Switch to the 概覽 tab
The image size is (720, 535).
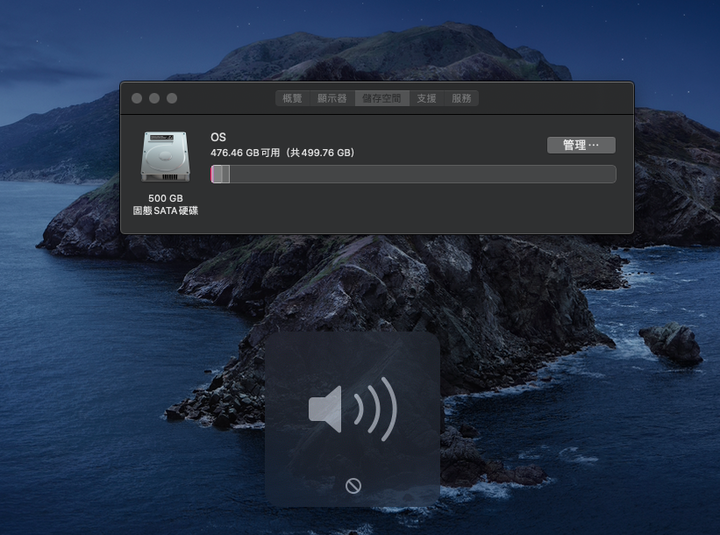click(x=292, y=98)
